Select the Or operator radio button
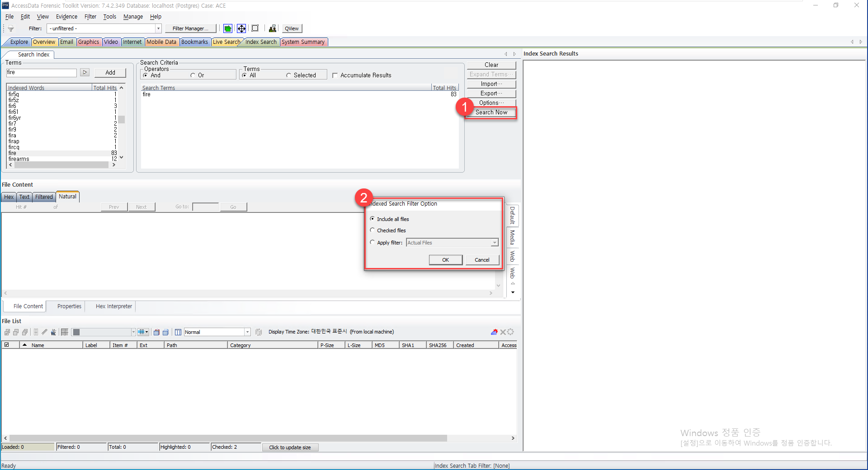 [193, 75]
